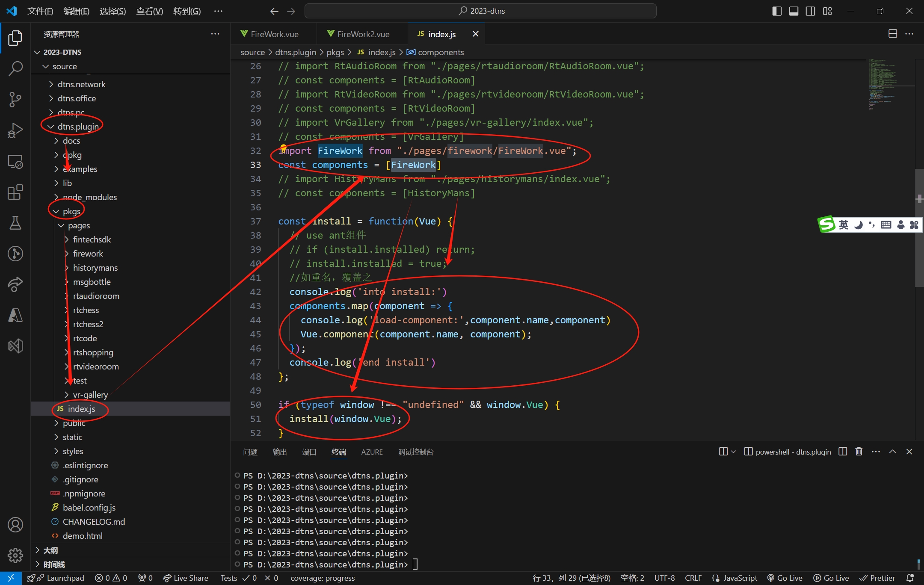Switch to the FireWork2.vue tab
Viewport: 924px width, 585px height.
(x=362, y=34)
